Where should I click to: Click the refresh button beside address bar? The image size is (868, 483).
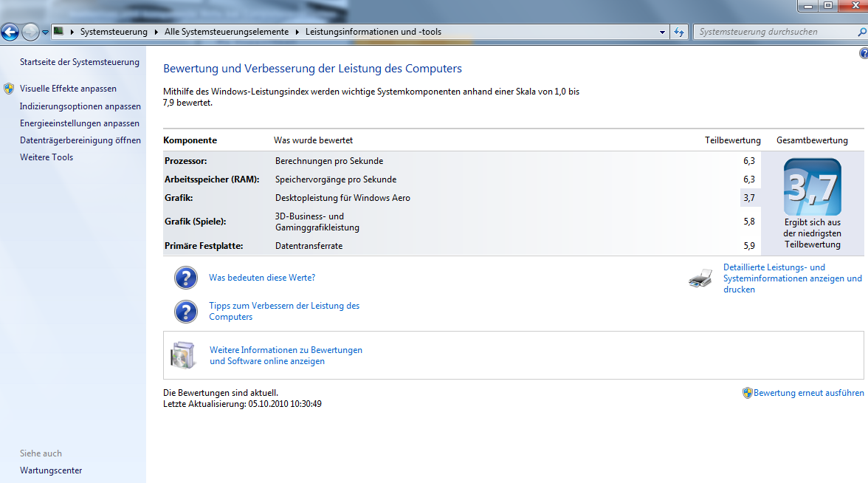tap(679, 32)
